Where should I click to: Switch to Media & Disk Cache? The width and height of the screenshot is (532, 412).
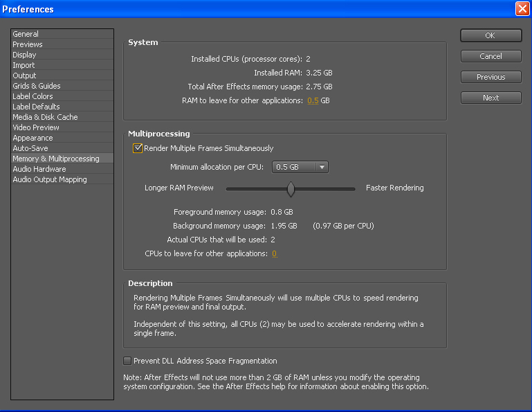tap(62, 117)
